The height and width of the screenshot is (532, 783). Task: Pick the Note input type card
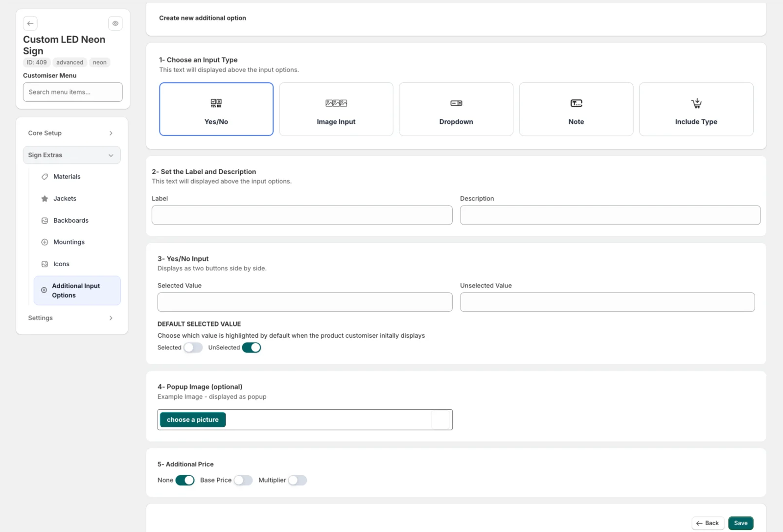click(x=576, y=109)
